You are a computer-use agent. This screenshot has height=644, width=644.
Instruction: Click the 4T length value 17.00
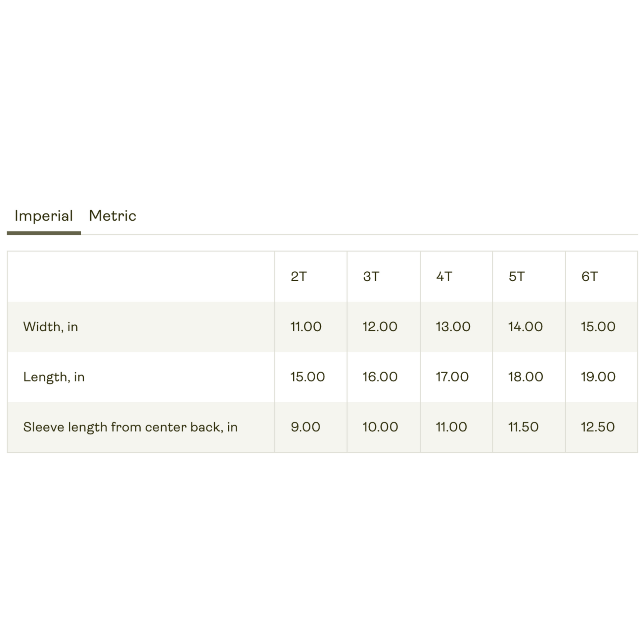452,377
